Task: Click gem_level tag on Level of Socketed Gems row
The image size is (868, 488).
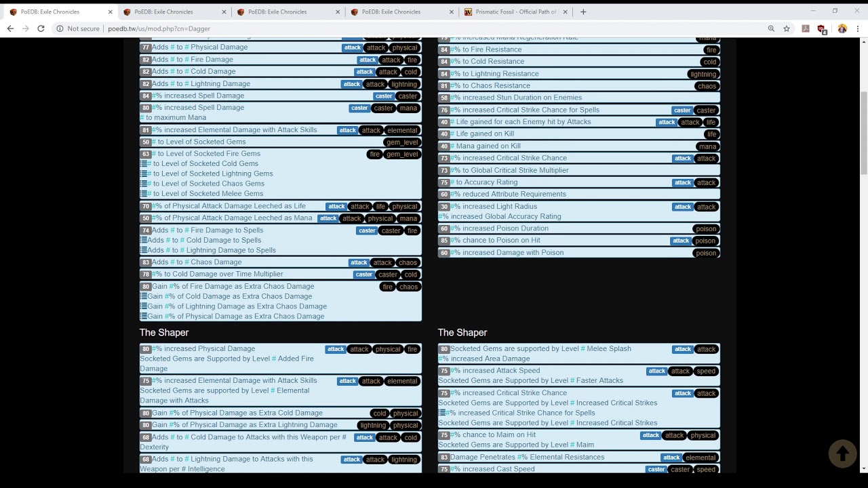Action: [x=402, y=142]
